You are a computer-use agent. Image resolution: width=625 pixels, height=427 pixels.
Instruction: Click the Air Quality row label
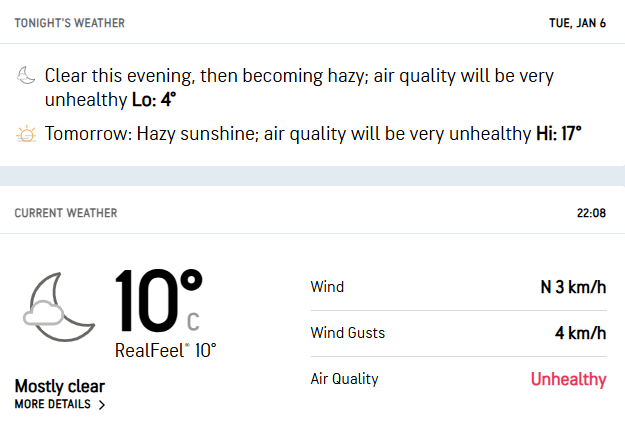(345, 379)
